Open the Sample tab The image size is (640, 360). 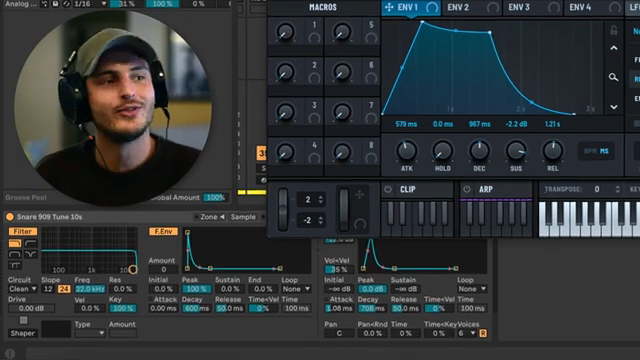point(243,217)
